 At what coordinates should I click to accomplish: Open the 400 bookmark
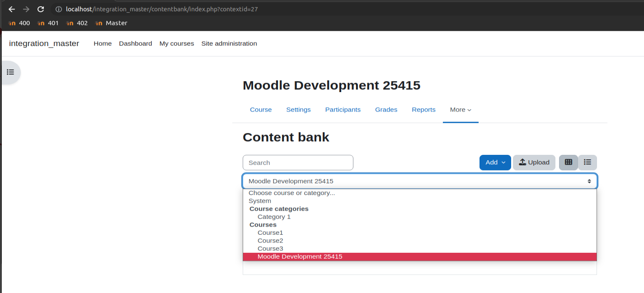pos(19,23)
